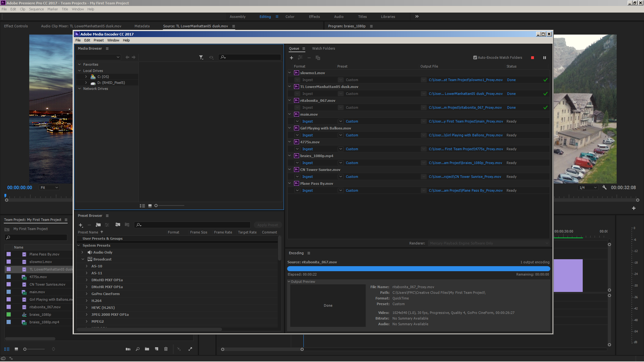Open the Fit zoom level dropdown
The height and width of the screenshot is (362, 644).
[49, 188]
